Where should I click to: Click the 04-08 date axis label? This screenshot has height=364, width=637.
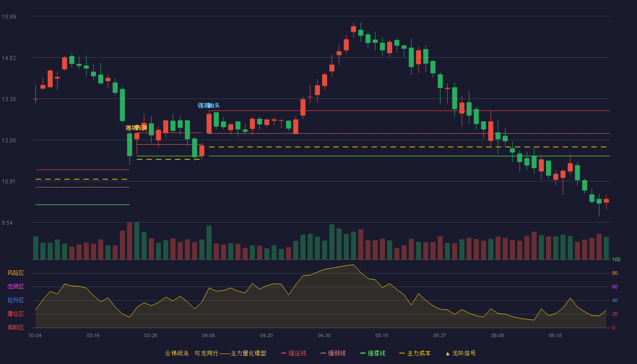(209, 335)
